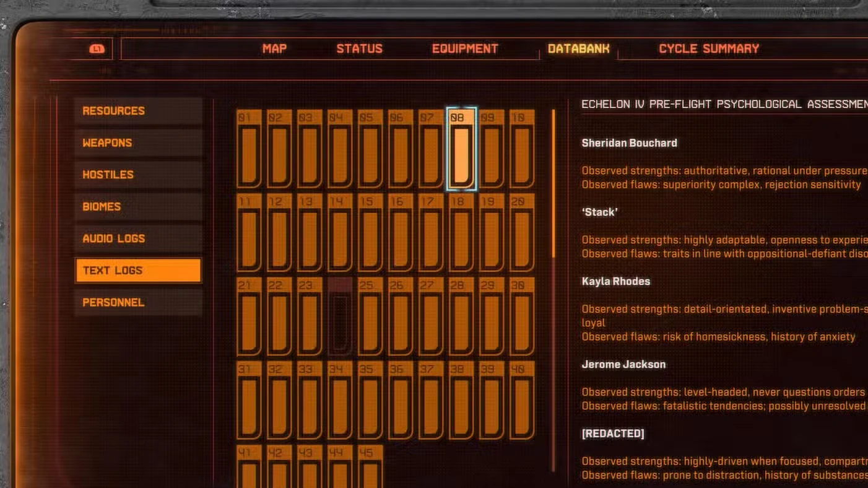Click the name Jerome Jackson

pos(623,364)
